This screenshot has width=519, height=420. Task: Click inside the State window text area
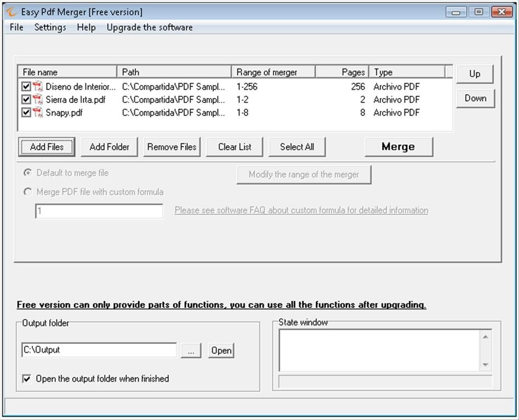pyautogui.click(x=380, y=350)
